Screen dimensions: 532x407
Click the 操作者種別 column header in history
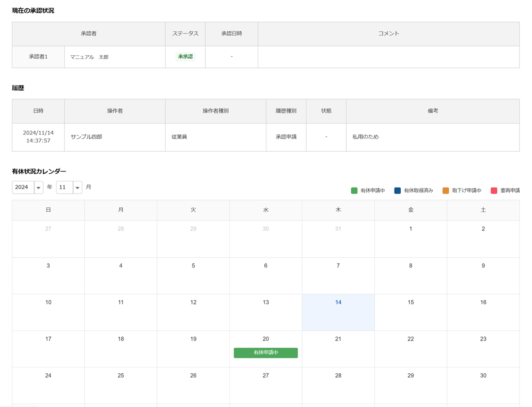(x=215, y=111)
